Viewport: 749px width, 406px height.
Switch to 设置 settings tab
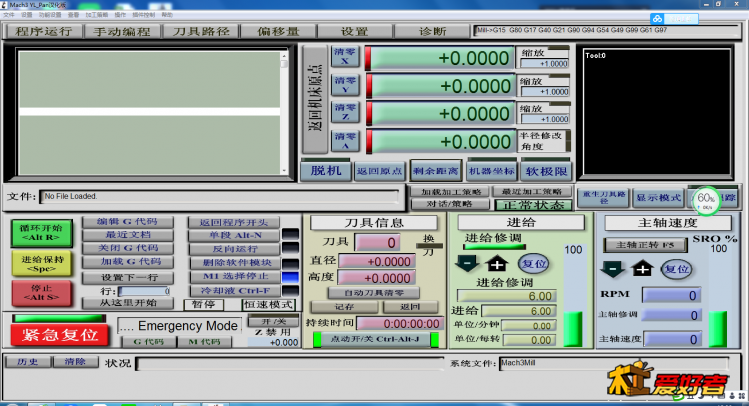[x=354, y=32]
